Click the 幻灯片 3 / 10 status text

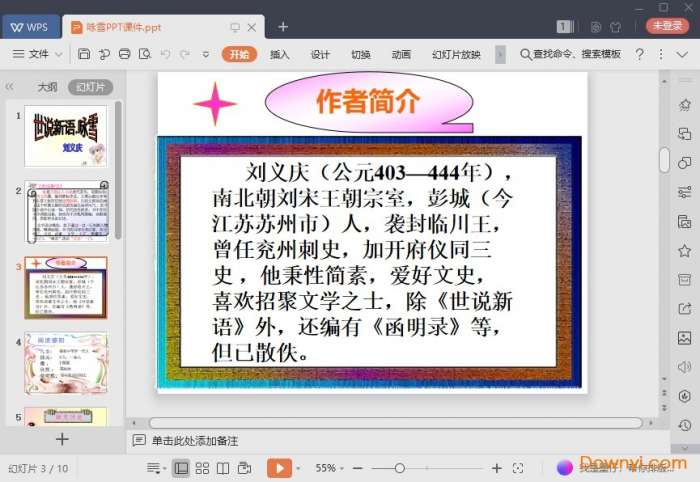pos(38,468)
